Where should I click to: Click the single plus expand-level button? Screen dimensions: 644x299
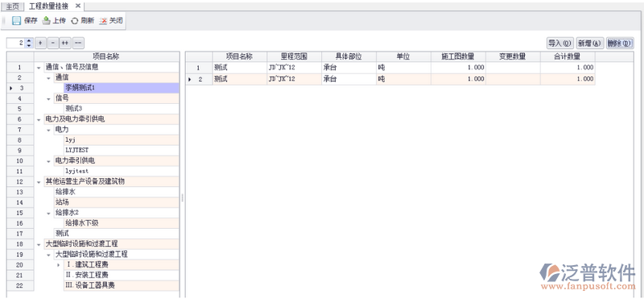point(40,43)
